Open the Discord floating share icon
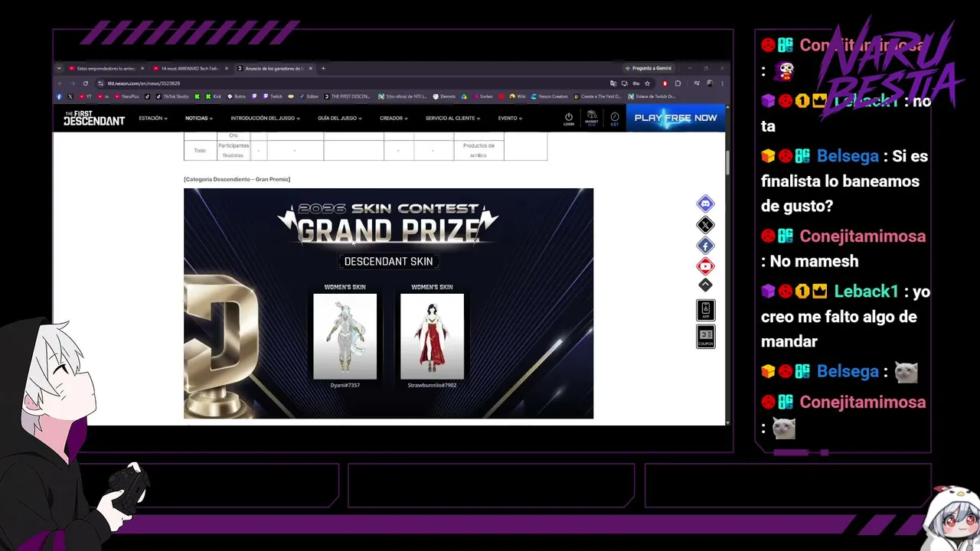This screenshot has height=551, width=980. pos(705,204)
